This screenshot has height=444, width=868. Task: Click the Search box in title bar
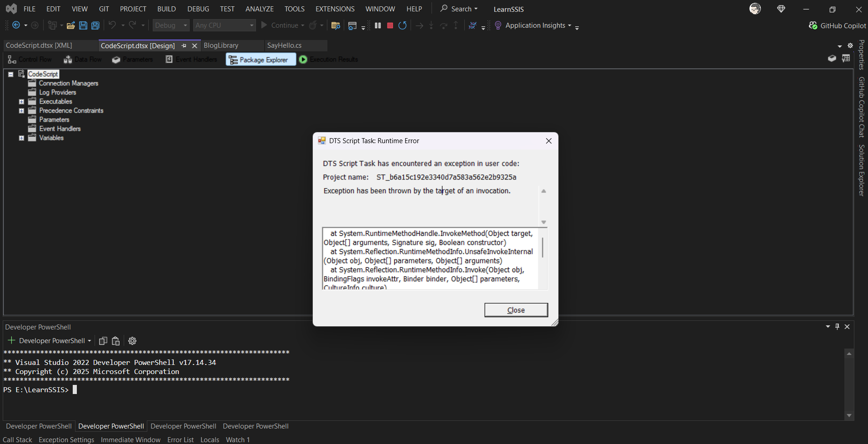point(458,9)
